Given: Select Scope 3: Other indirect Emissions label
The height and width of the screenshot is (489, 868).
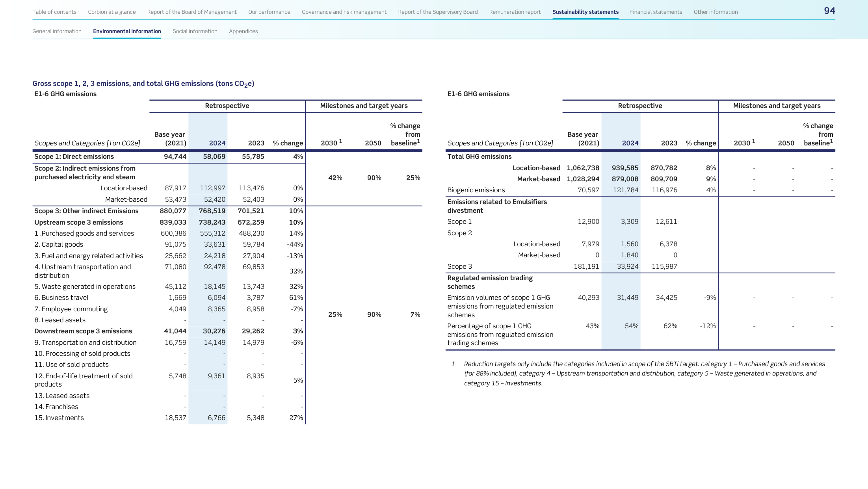Looking at the screenshot, I should point(86,211).
